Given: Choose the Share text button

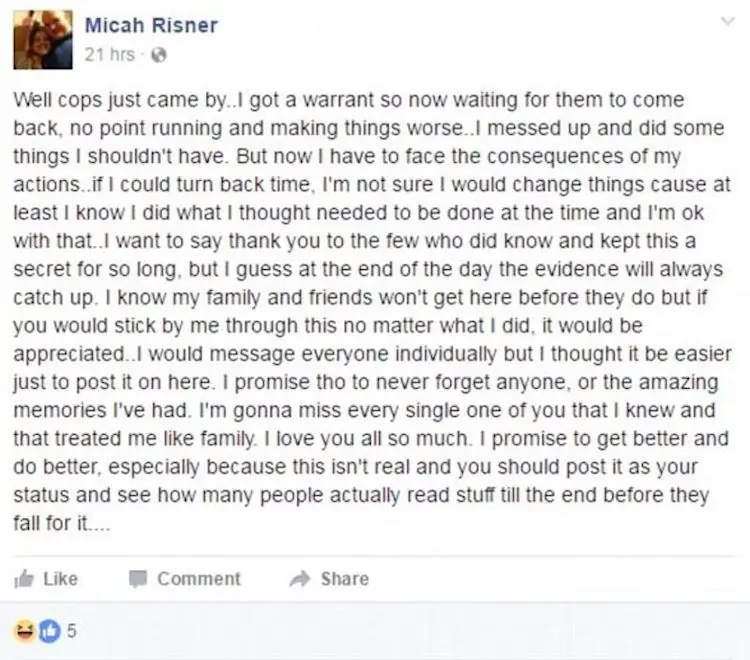Looking at the screenshot, I should [345, 579].
